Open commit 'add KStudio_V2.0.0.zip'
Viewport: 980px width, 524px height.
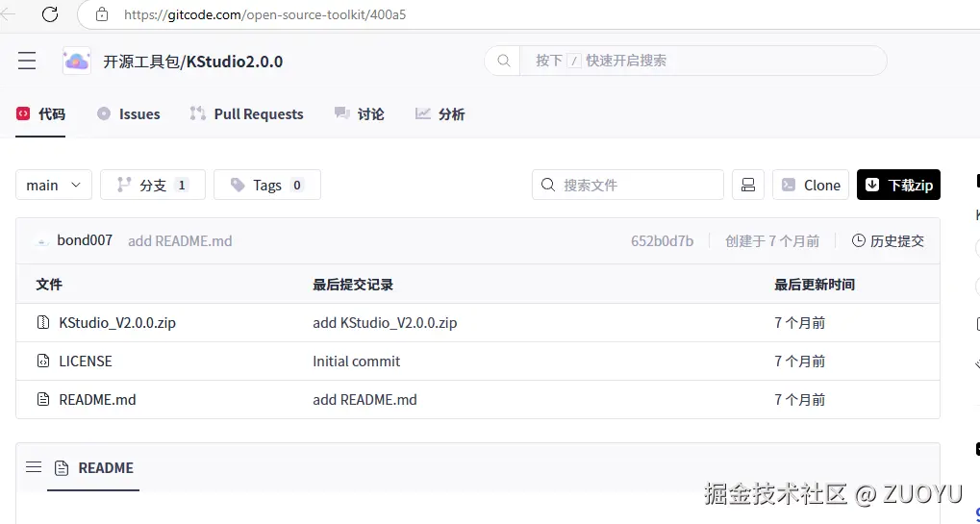pyautogui.click(x=385, y=323)
